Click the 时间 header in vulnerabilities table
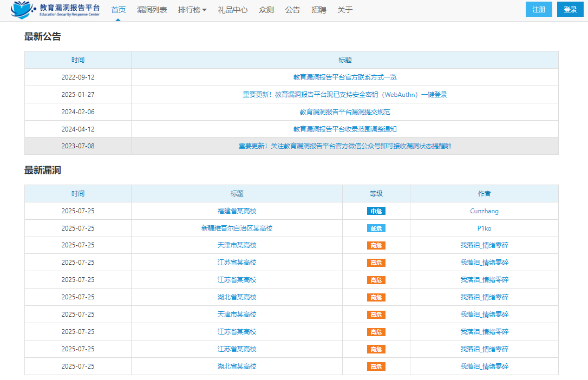Screen dimensions: 588x380 78,194
